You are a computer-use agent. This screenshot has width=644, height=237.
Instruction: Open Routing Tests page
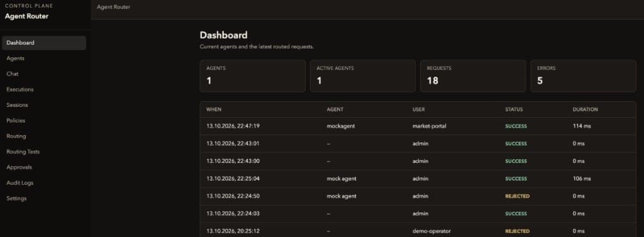(23, 152)
